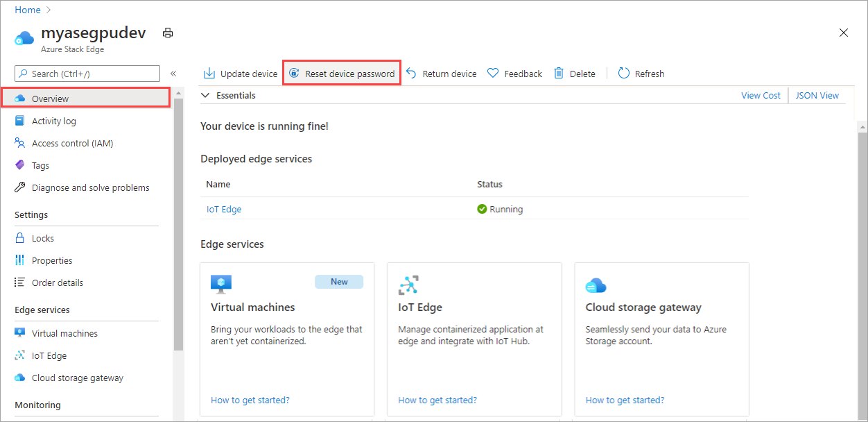Click the Reset device password icon
This screenshot has width=868, height=422.
tap(294, 73)
